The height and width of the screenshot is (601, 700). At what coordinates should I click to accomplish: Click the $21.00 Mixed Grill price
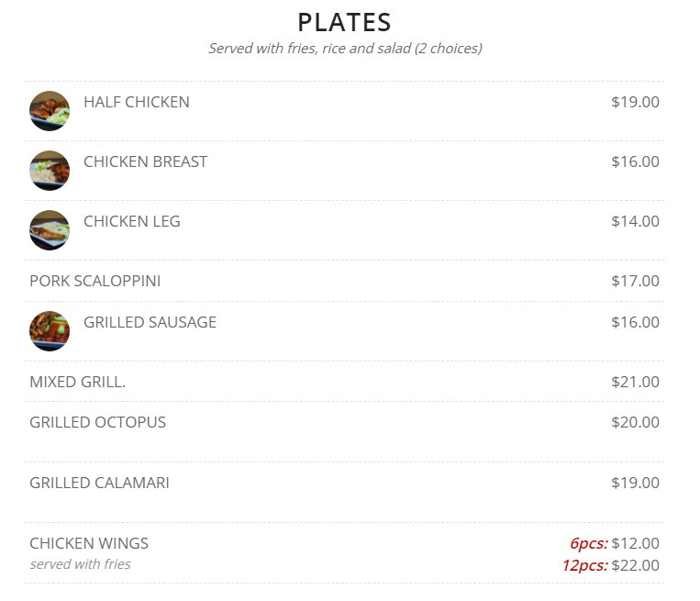point(635,382)
